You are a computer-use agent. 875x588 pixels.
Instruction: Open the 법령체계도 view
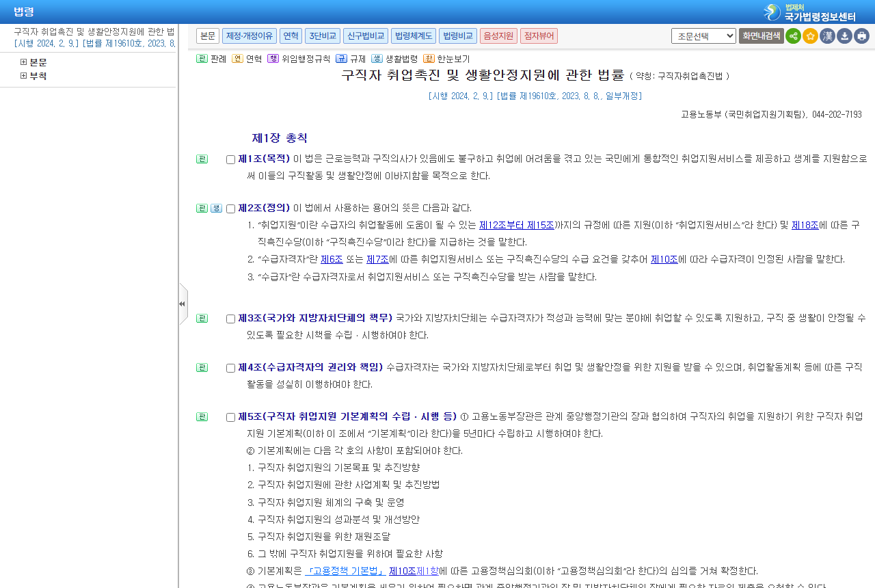pos(414,36)
